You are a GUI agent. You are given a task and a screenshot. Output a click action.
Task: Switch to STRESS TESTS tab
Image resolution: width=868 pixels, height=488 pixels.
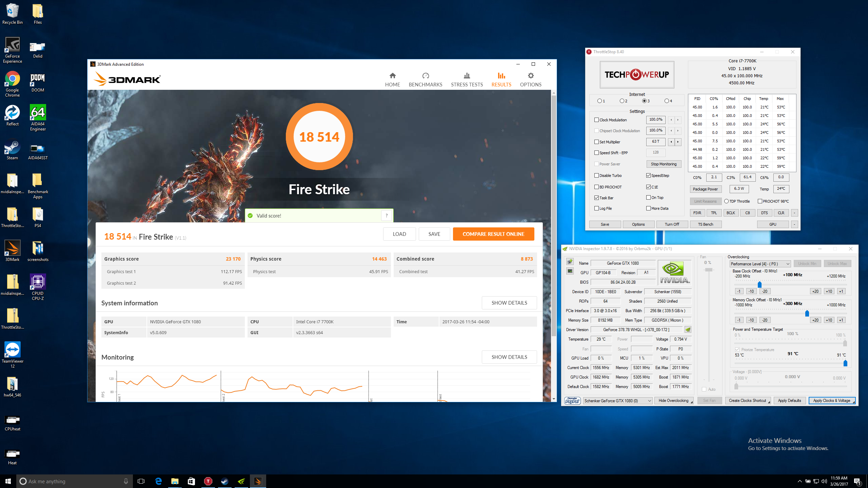[x=467, y=80]
